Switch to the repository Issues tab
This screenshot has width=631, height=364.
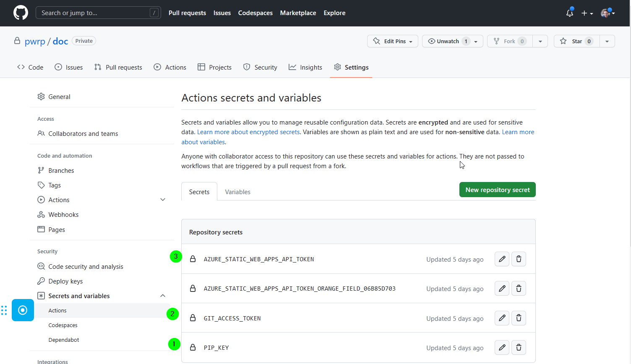[x=69, y=67]
